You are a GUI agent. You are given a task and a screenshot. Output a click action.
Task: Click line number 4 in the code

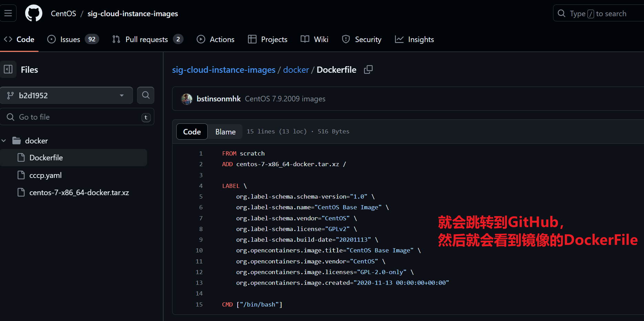click(201, 186)
